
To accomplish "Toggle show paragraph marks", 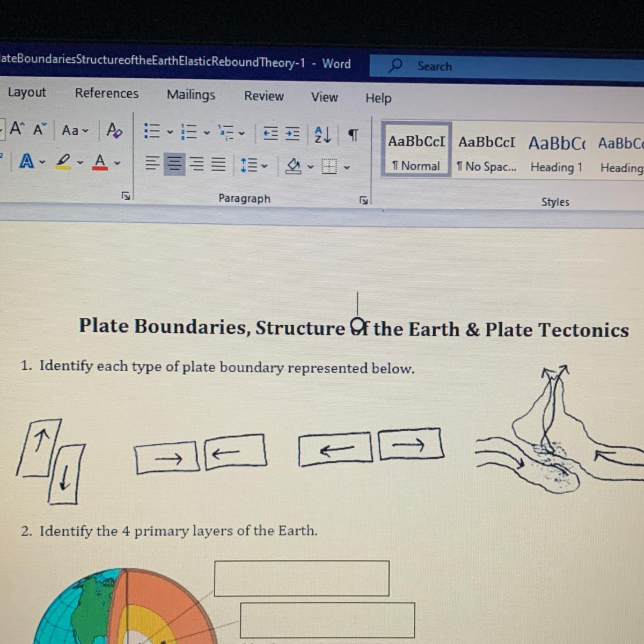I will [x=353, y=135].
